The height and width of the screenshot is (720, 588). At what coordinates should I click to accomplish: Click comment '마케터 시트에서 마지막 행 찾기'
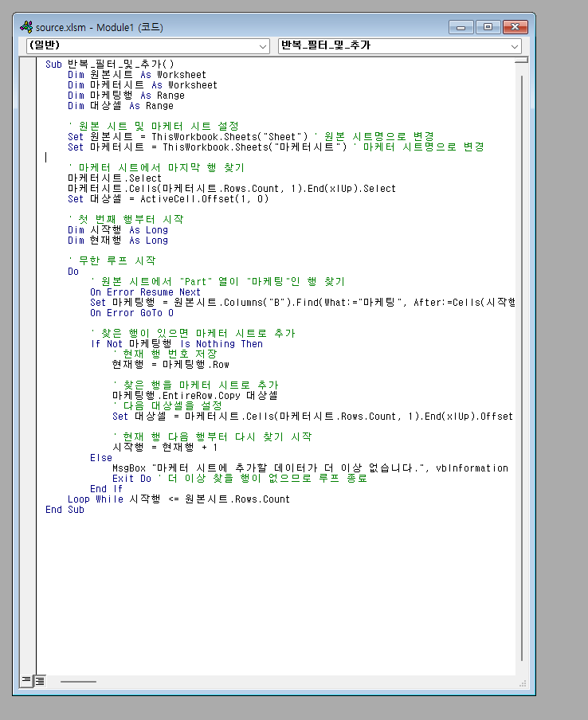[x=156, y=167]
